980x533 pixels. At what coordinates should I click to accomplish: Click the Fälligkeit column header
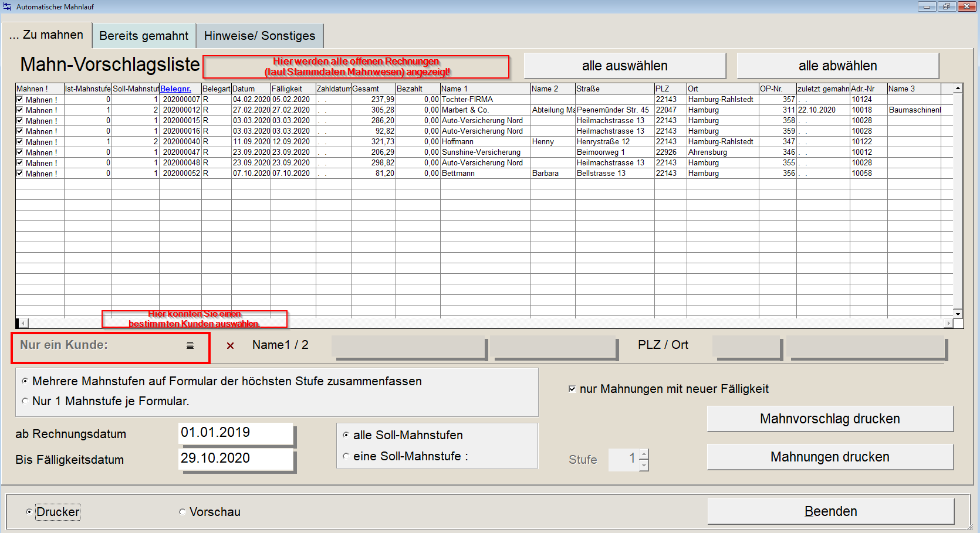293,89
